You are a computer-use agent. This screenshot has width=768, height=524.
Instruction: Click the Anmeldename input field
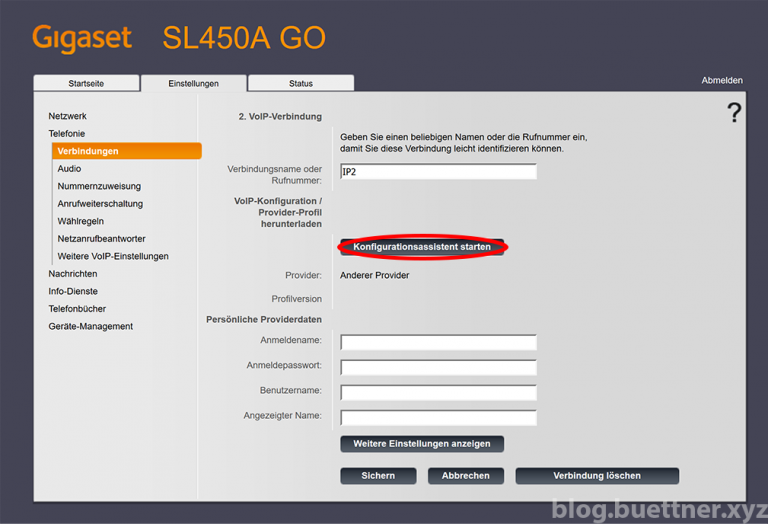[438, 342]
